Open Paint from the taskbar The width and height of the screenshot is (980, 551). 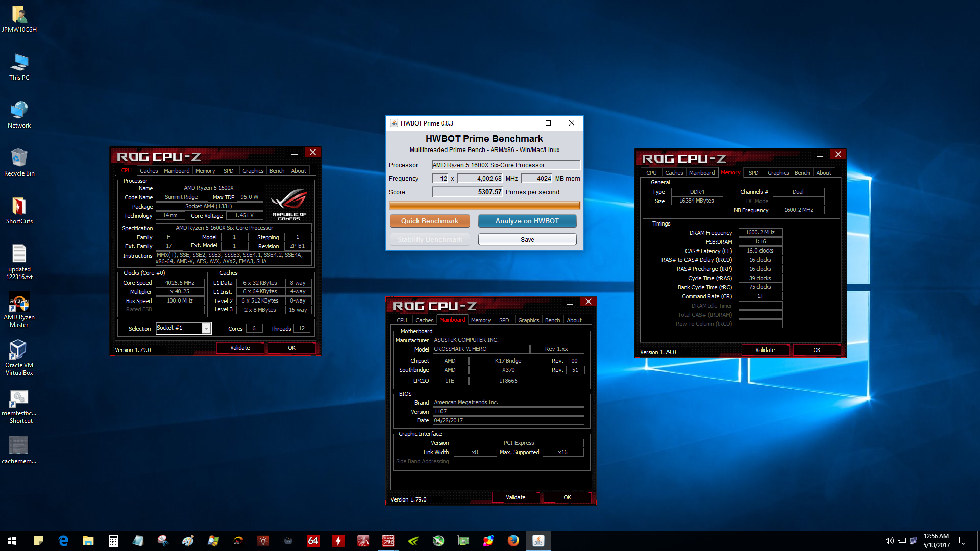[x=188, y=541]
